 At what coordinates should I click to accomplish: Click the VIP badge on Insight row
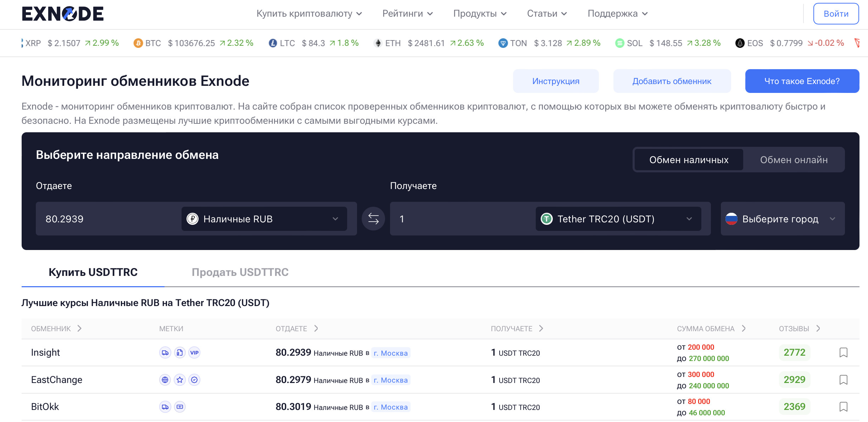coord(194,352)
